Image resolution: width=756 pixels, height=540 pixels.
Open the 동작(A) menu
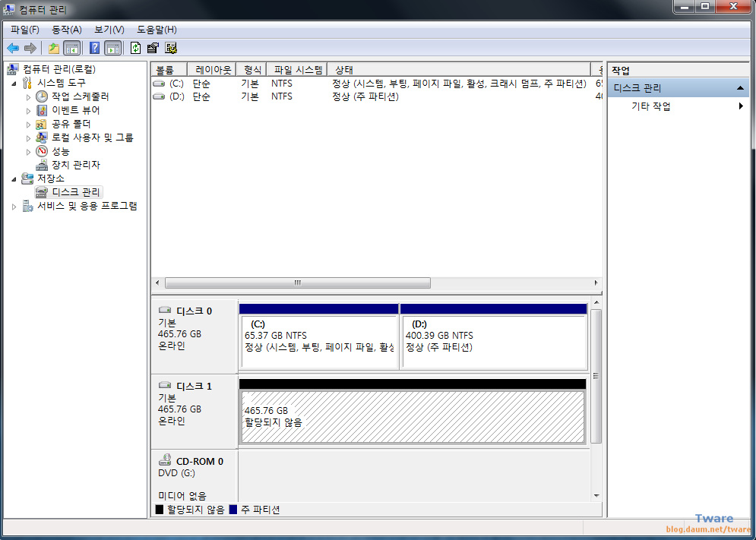click(67, 30)
